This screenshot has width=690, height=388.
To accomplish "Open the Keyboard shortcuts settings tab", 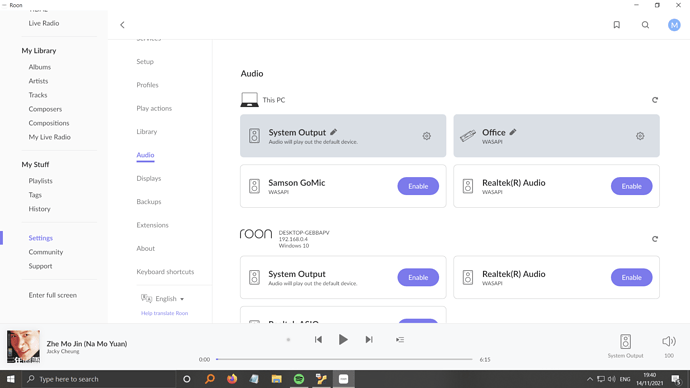I will (x=165, y=271).
